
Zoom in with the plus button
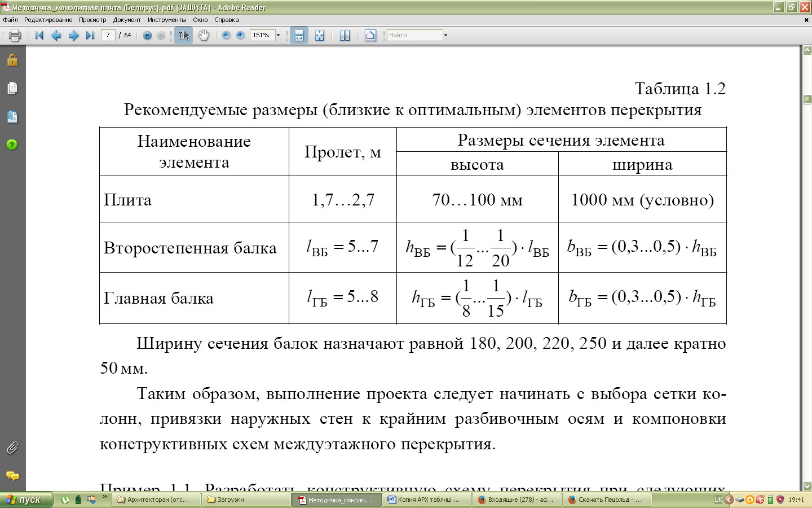[x=240, y=35]
